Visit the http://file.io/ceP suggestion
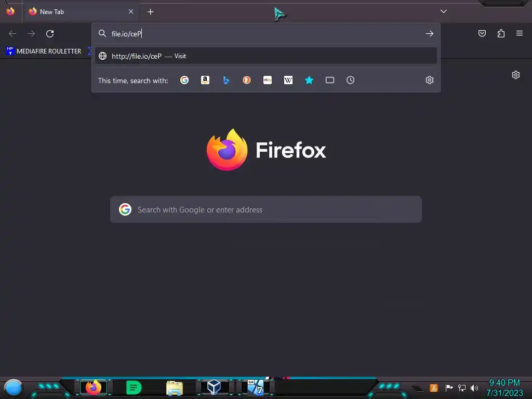Screen dimensions: 532x399 point(266,56)
